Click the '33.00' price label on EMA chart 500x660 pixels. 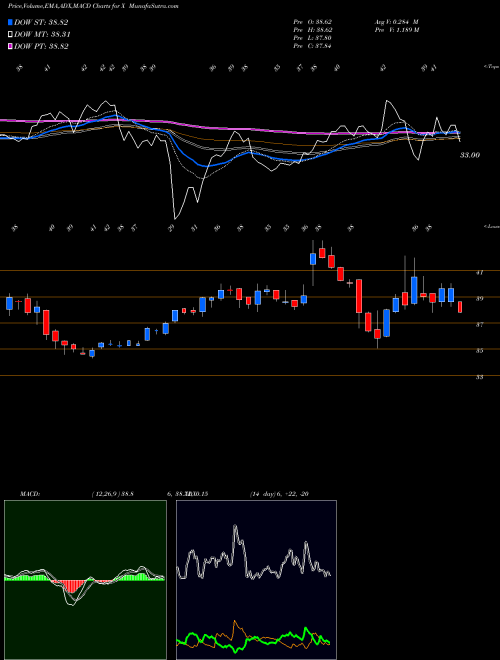click(470, 155)
